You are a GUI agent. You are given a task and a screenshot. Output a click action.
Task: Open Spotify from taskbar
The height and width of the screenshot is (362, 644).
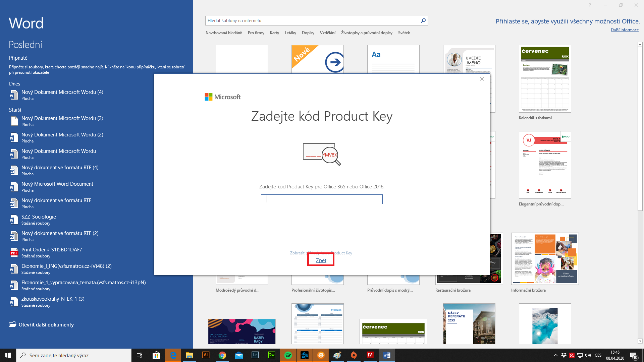[288, 355]
